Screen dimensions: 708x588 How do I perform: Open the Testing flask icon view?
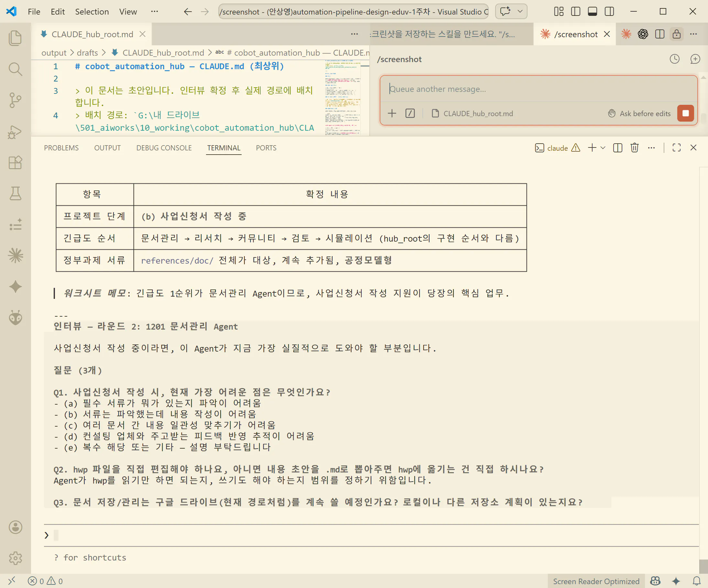tap(15, 193)
